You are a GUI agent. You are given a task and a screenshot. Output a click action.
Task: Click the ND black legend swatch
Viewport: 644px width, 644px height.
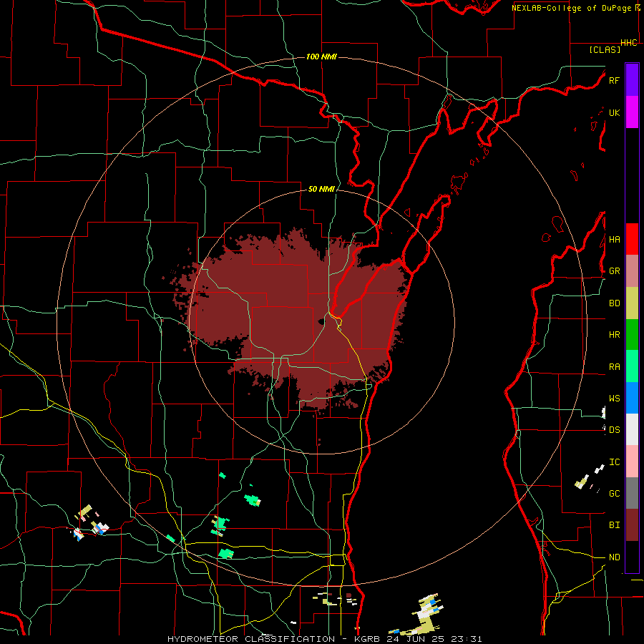(x=632, y=557)
